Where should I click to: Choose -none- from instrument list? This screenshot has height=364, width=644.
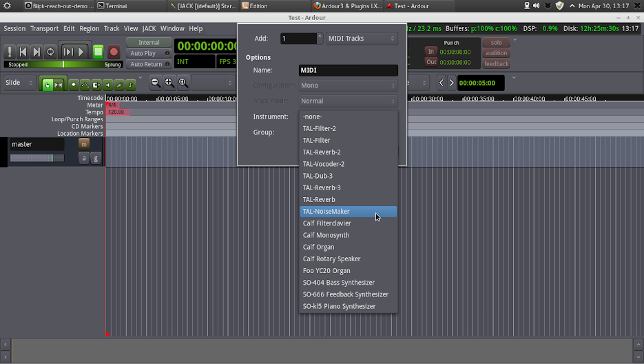pos(349,117)
